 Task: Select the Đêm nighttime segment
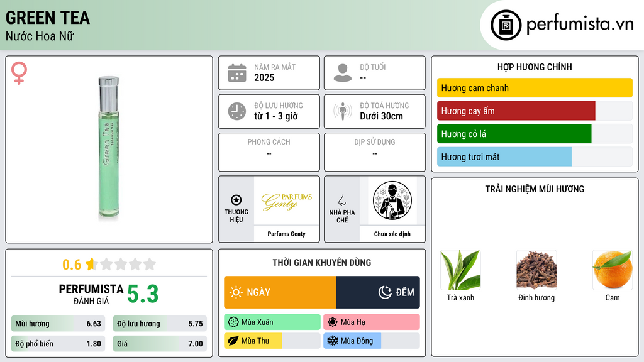tap(378, 292)
